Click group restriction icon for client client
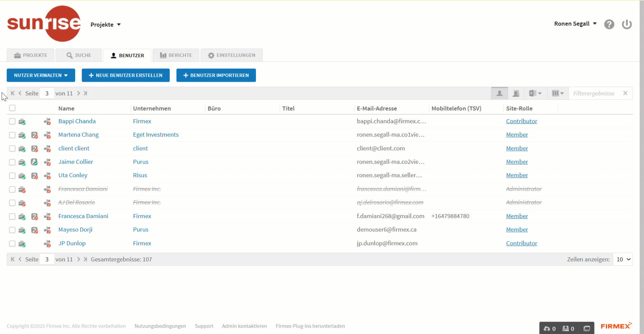Viewport: 644px width, 334px height. (x=47, y=148)
